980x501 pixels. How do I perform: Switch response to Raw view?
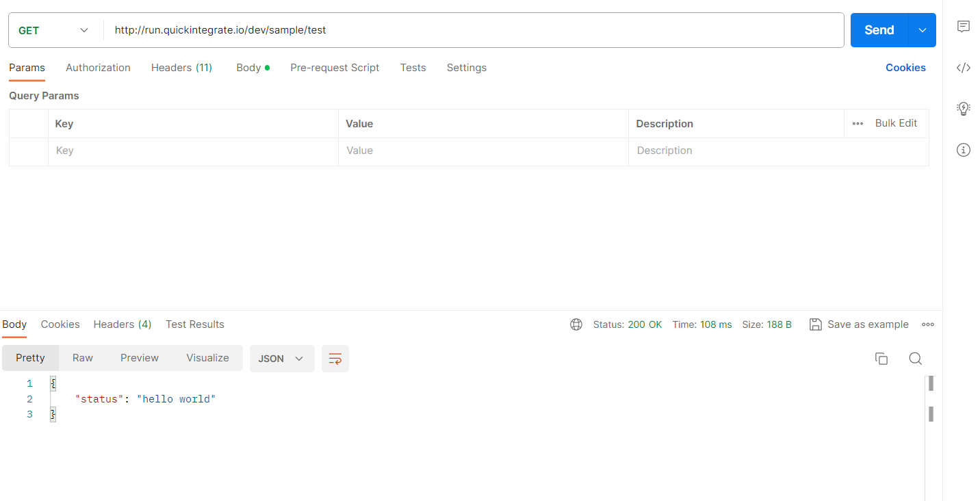click(83, 358)
